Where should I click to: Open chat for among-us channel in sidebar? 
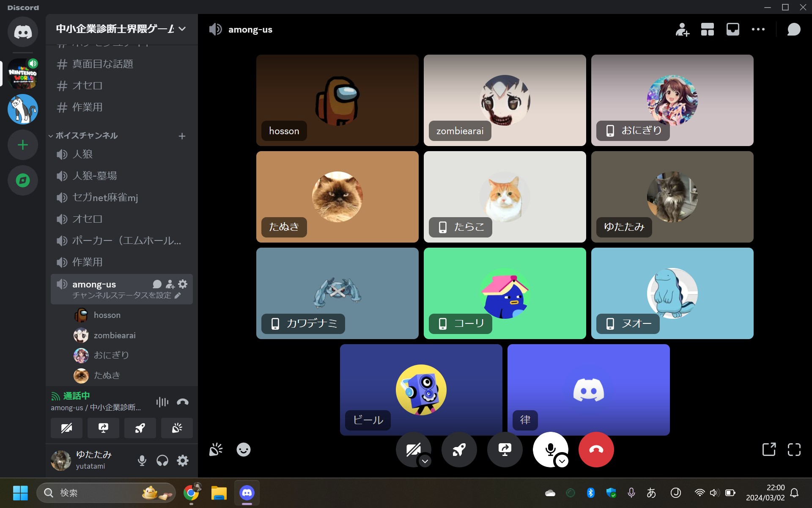tap(157, 284)
